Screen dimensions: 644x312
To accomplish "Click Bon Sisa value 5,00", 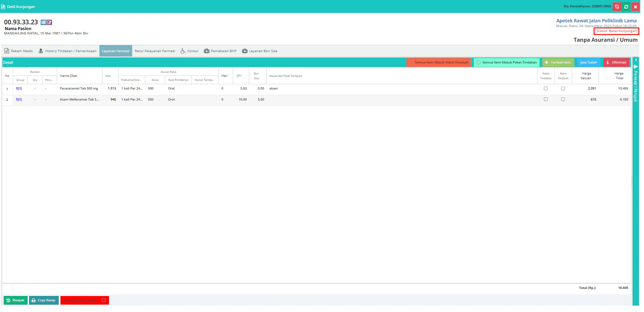I will (261, 100).
